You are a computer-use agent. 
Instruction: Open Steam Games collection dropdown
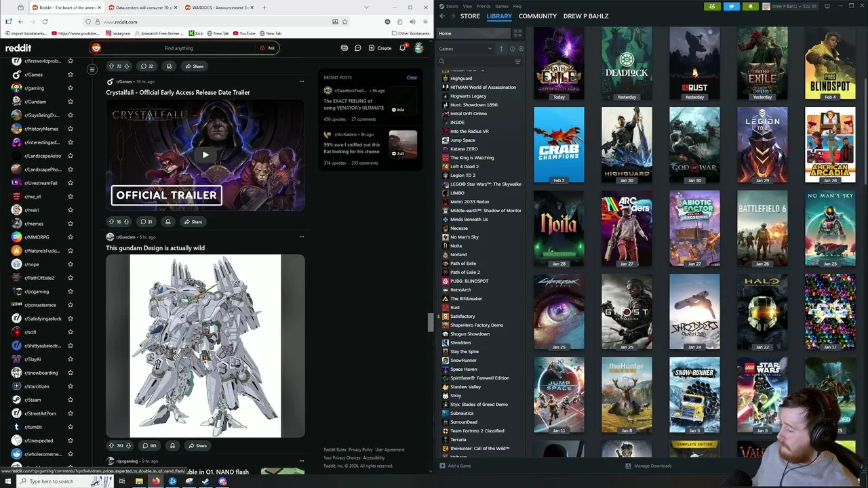466,49
